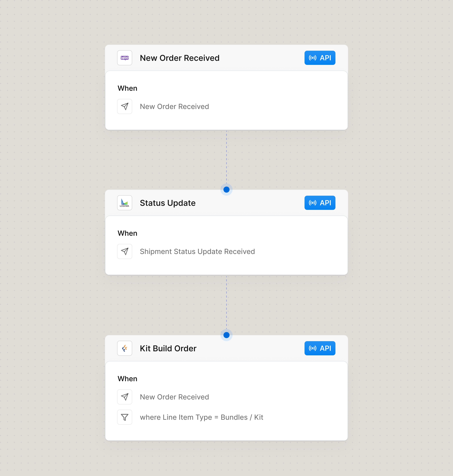Viewport: 453px width, 476px height.
Task: Select New Order Received trigger in Kit Build card
Action: (174, 397)
